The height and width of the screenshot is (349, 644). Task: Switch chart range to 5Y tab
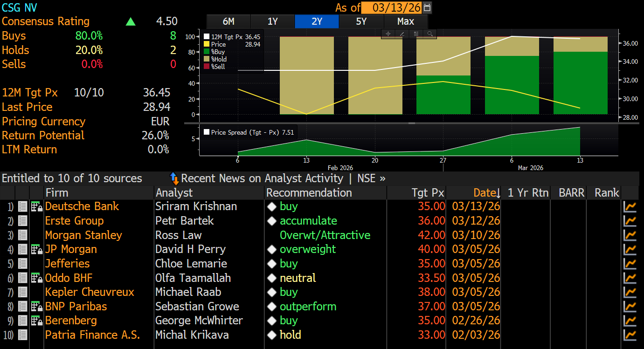tap(361, 21)
